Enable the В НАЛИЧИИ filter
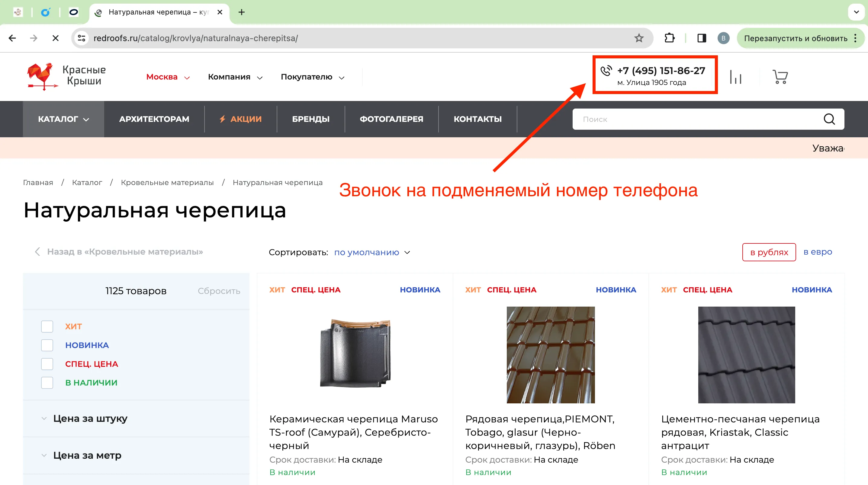This screenshot has height=485, width=868. tap(47, 382)
